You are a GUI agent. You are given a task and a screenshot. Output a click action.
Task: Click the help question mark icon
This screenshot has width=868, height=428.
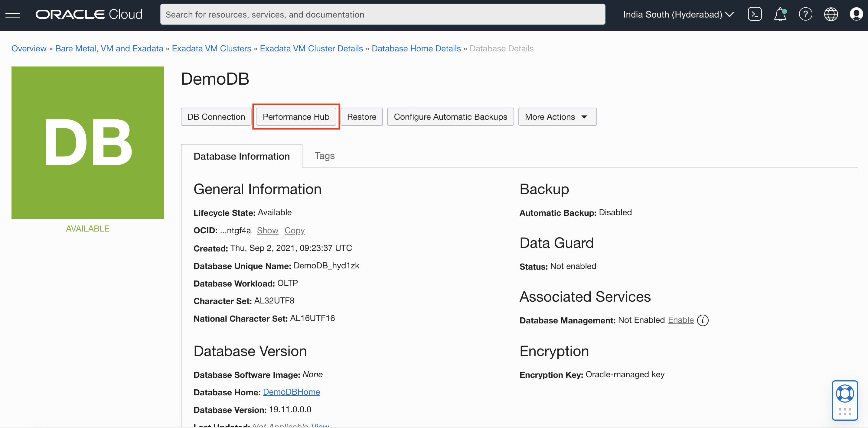click(805, 14)
